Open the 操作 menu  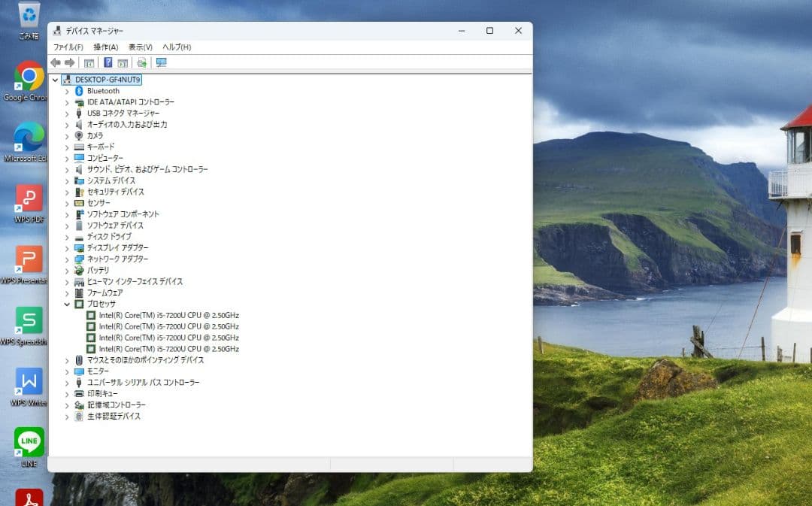pyautogui.click(x=105, y=47)
